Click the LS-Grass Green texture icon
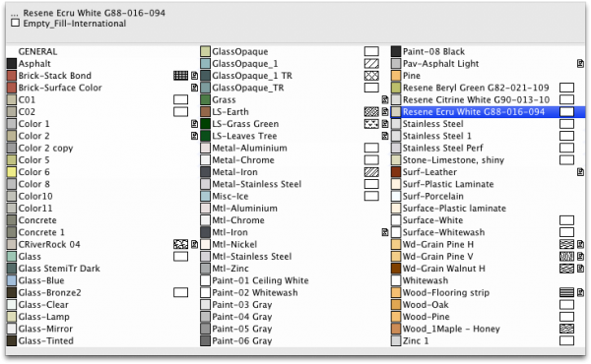The width and height of the screenshot is (591, 364). pyautogui.click(x=385, y=124)
